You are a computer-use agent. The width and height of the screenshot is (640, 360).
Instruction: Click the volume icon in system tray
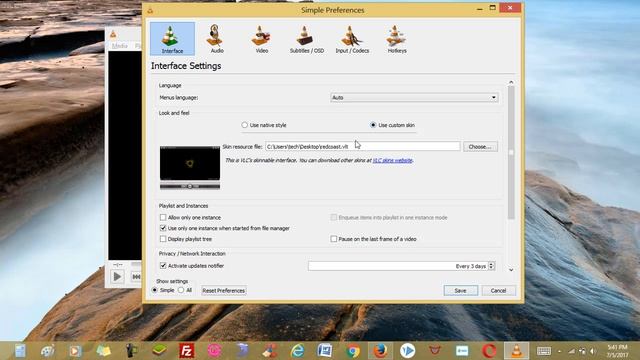point(593,351)
